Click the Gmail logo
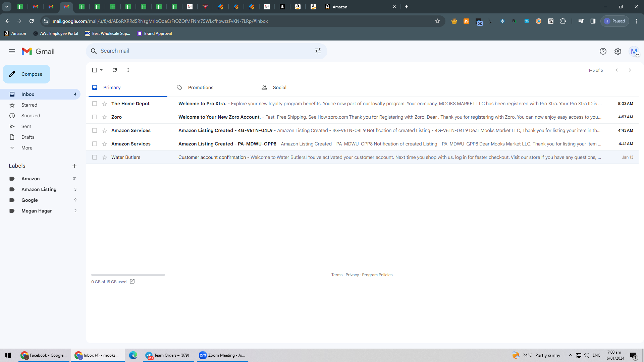Viewport: 644px width, 362px height. point(38,51)
